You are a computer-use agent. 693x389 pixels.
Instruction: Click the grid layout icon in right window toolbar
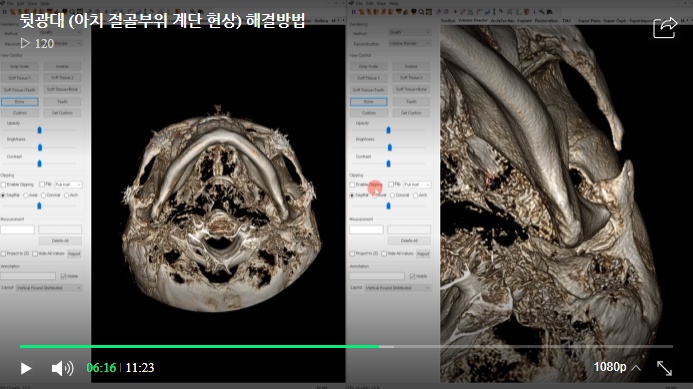pos(429,12)
